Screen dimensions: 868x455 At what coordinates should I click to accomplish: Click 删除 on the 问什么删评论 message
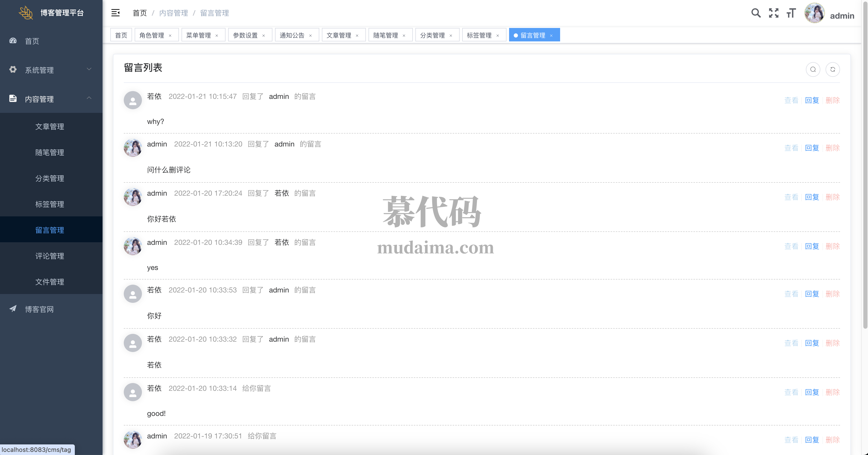pyautogui.click(x=832, y=148)
